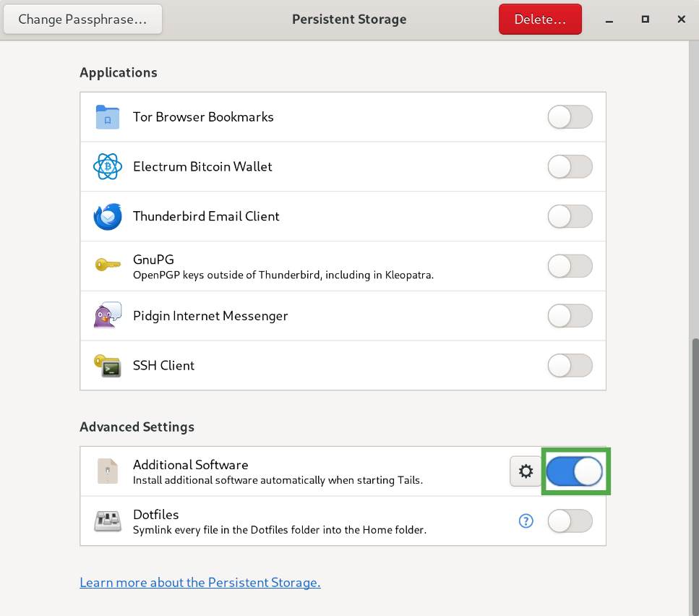Click the Pidgin Internet Messenger icon
699x616 pixels.
pyautogui.click(x=108, y=315)
